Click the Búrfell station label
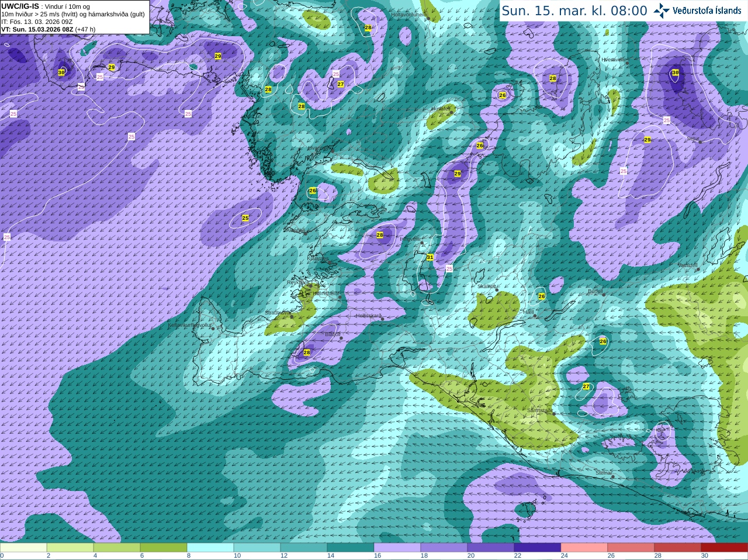This screenshot has width=748, height=560. [595, 291]
